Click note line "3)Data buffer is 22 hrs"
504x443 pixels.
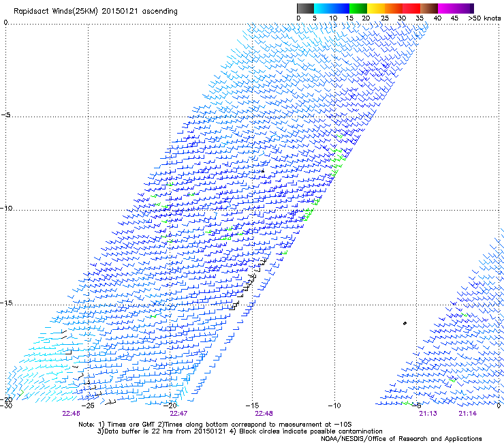tap(240, 431)
